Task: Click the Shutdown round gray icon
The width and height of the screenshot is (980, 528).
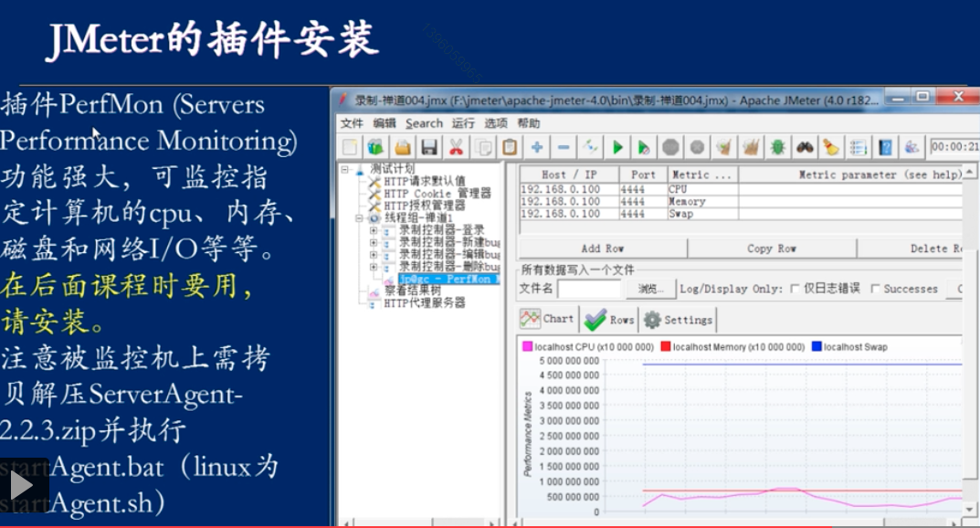Action: [698, 147]
